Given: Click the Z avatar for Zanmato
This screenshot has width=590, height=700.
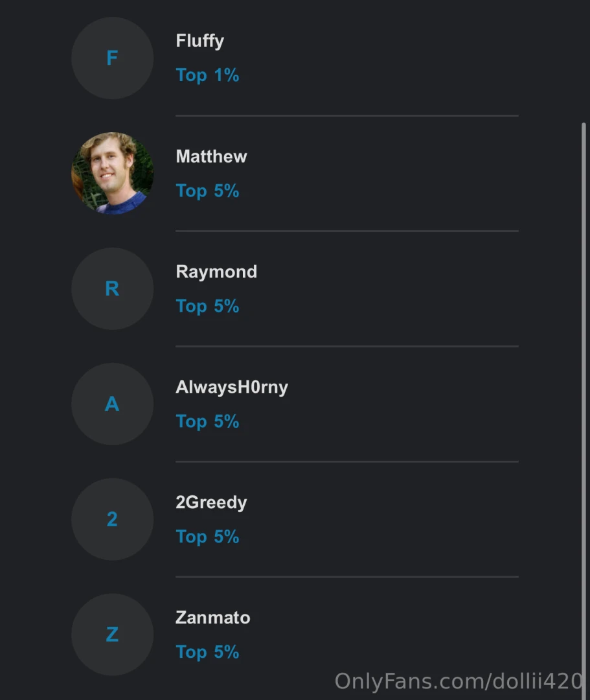Looking at the screenshot, I should point(112,635).
